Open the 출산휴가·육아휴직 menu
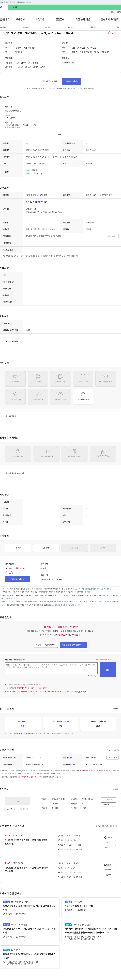Image resolution: width=121 pixels, height=980 pixels. pos(110,19)
